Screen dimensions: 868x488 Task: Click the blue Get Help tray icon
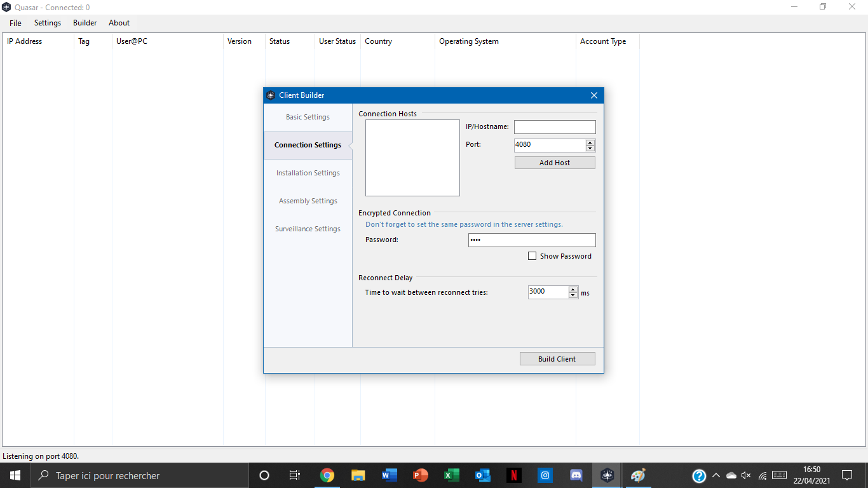(x=699, y=476)
